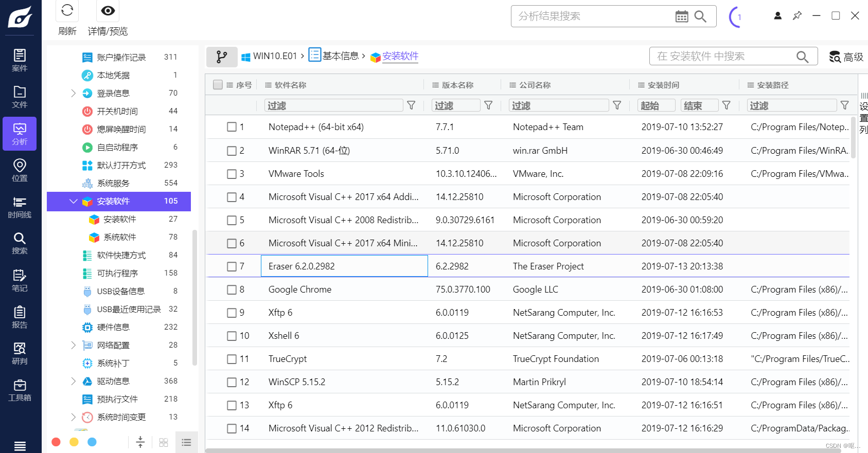This screenshot has width=868, height=453.
Task: Click magnifier in 在 安装软件 中搜索 box
Action: click(x=802, y=57)
